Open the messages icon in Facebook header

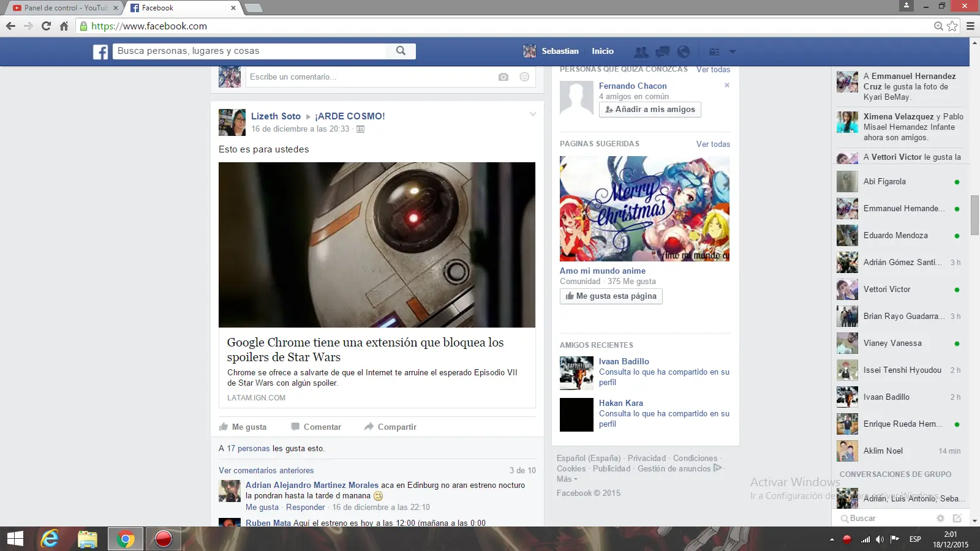tap(663, 51)
